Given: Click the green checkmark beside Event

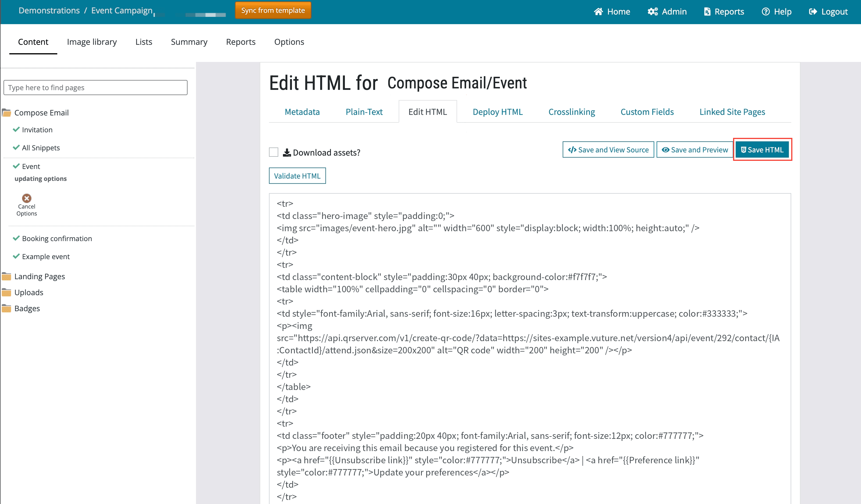Looking at the screenshot, I should 16,166.
